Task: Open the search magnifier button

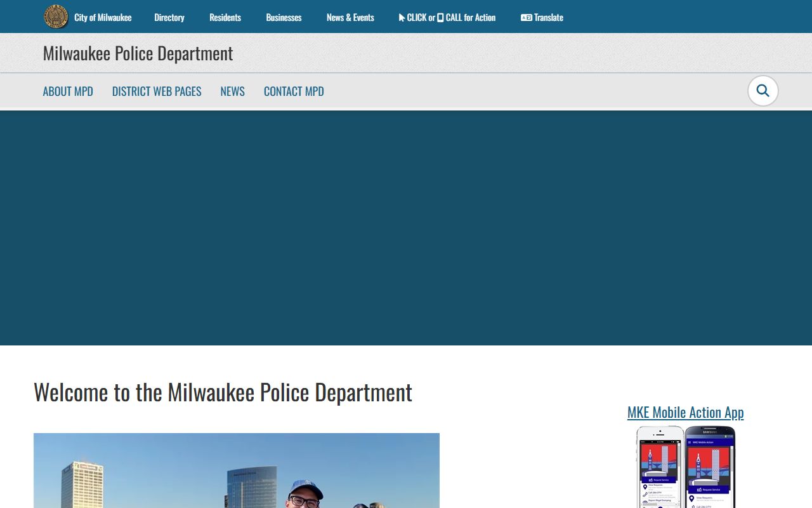Action: [x=763, y=91]
